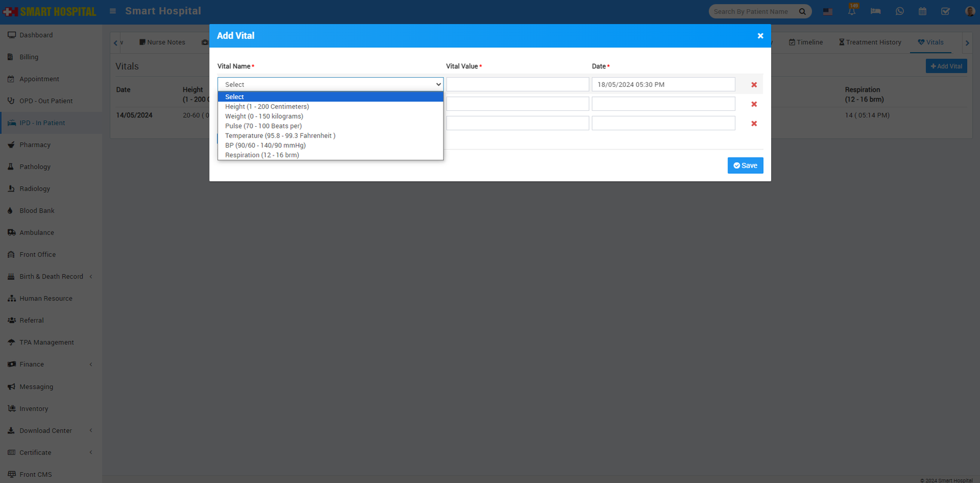The image size is (980, 483).
Task: Select Temperature option from dropdown list
Action: tap(280, 136)
